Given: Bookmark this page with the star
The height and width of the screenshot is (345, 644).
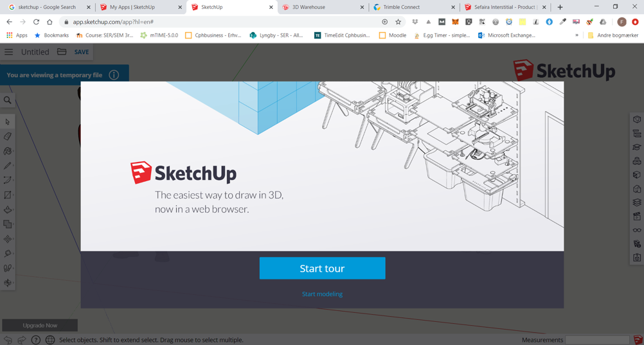Looking at the screenshot, I should coord(398,22).
